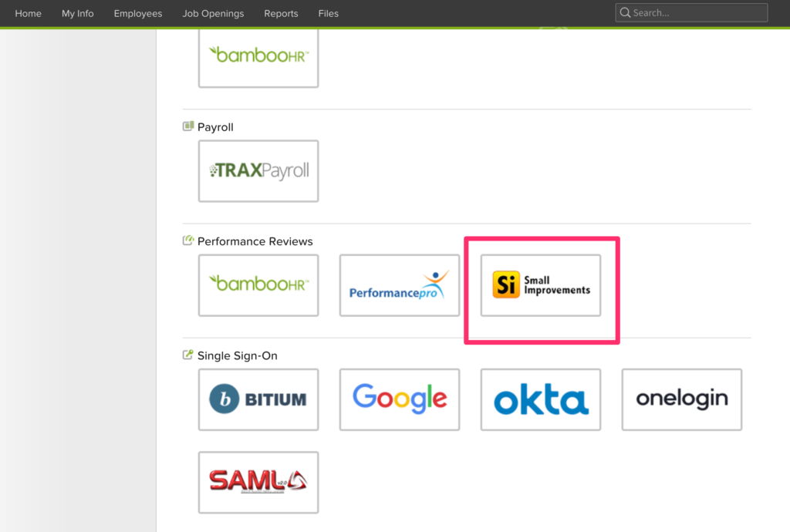Click the Single Sign-On section icon
This screenshot has height=532, width=790.
tap(188, 355)
